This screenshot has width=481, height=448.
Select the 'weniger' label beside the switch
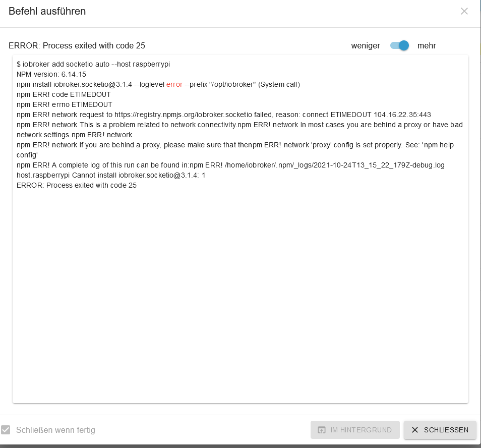click(x=366, y=46)
